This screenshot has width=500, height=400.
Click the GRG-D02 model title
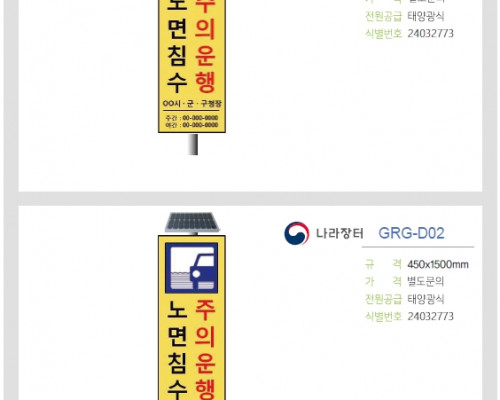411,233
